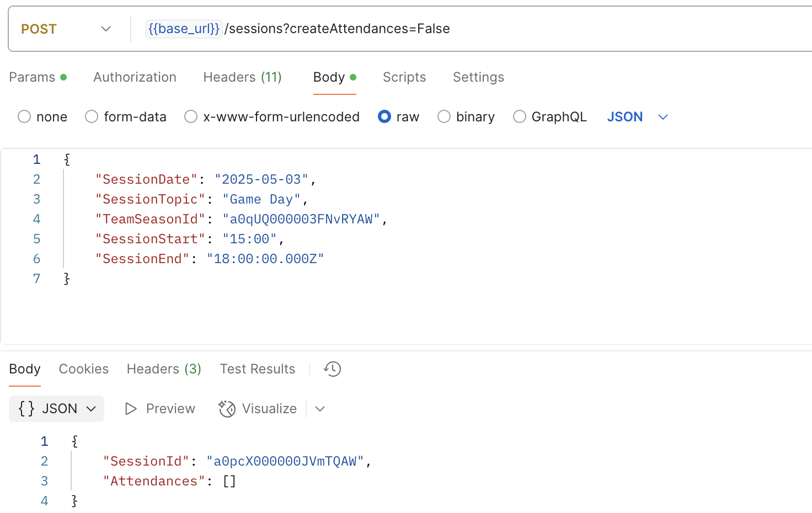Screen dimensions: 812x513
Task: Open the Scripts tab
Action: tap(404, 77)
